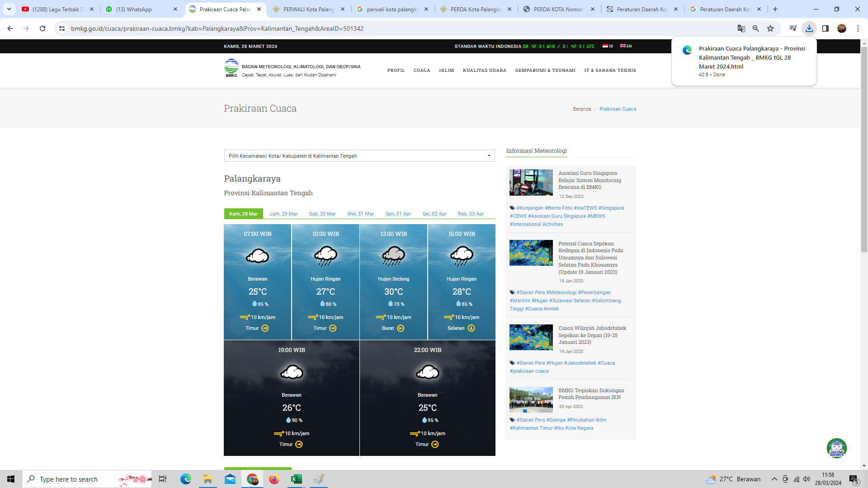Screen dimensions: 868x488
Task: Open the Chrome three-dot menu
Action: point(858,28)
